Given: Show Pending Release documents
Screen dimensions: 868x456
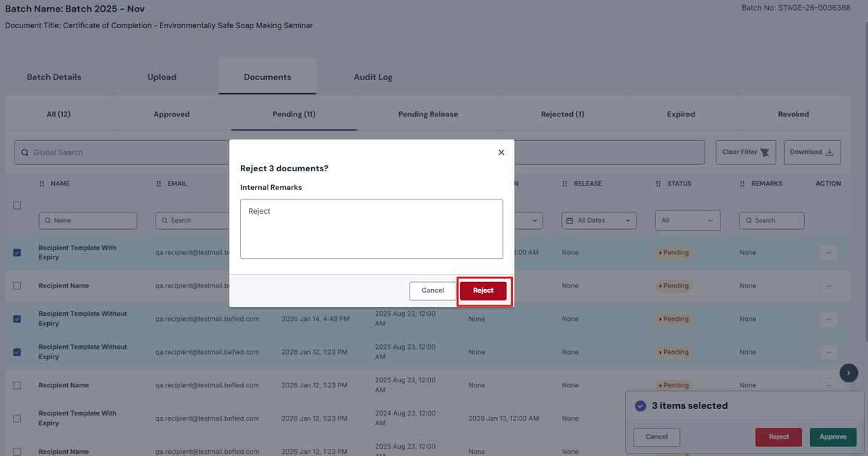Looking at the screenshot, I should tap(428, 114).
